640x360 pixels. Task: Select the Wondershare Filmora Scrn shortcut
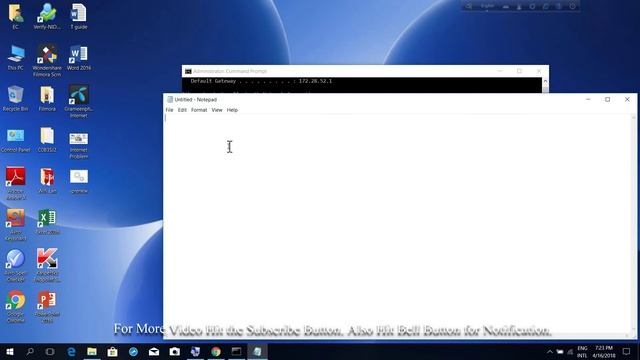click(x=47, y=61)
